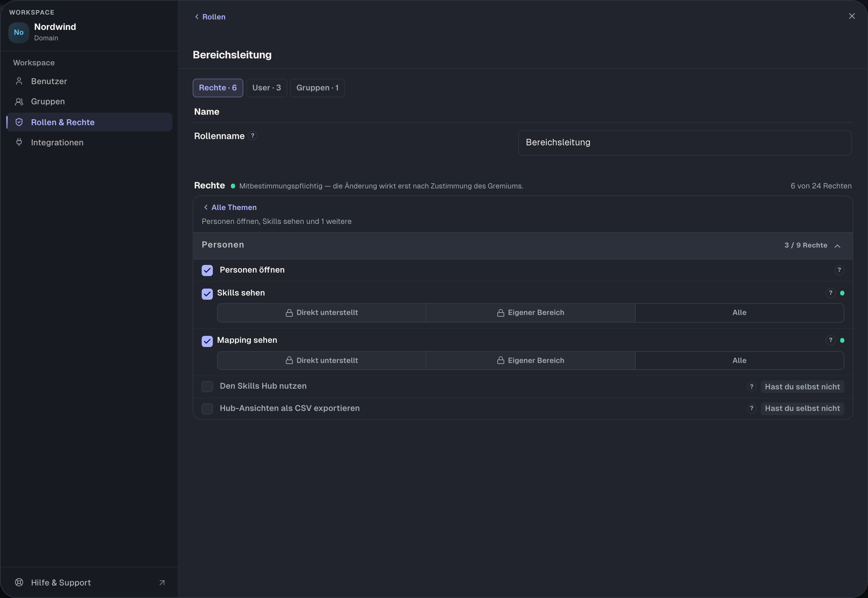Image resolution: width=868 pixels, height=598 pixels.
Task: Open Benutzer in the sidebar
Action: pyautogui.click(x=89, y=81)
